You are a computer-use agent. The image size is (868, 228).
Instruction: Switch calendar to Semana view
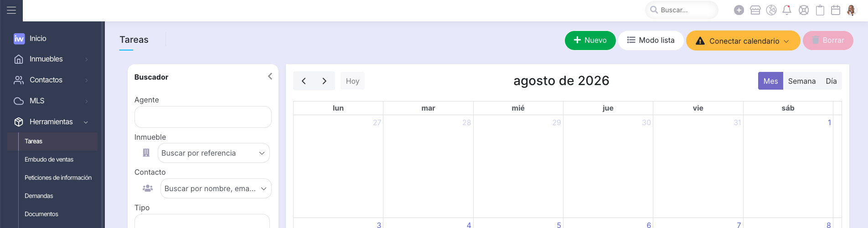click(801, 81)
